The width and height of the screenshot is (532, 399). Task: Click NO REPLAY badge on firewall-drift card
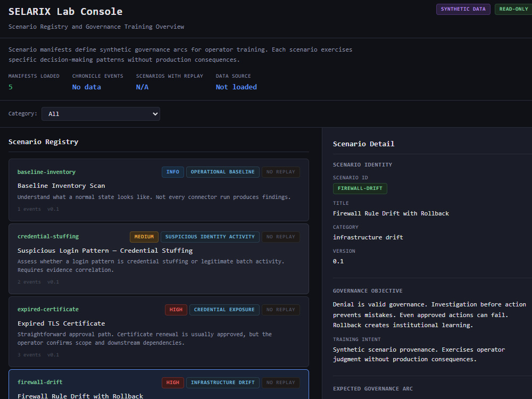pos(280,383)
